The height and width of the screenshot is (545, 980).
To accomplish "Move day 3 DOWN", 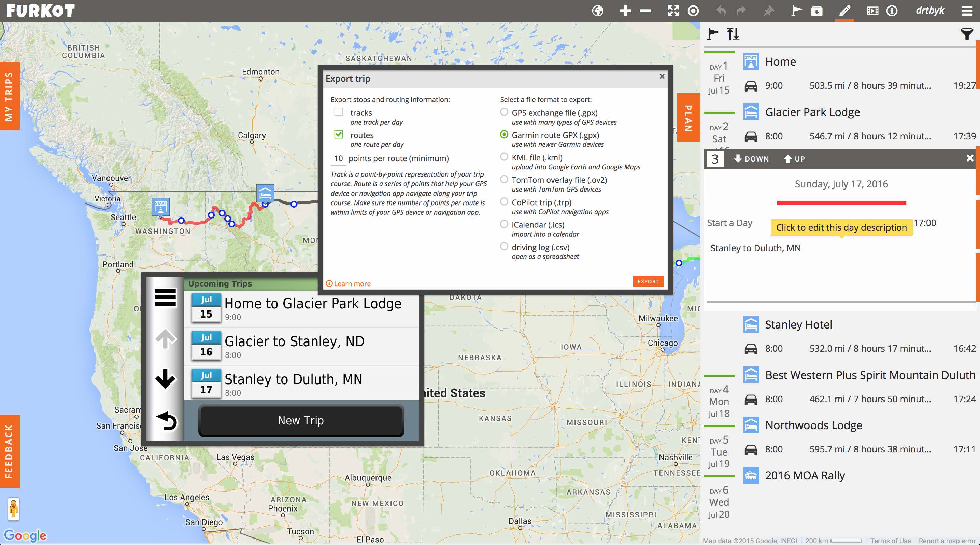I will (751, 159).
